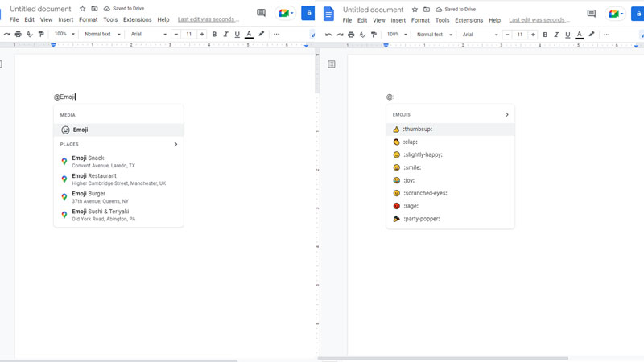Image resolution: width=644 pixels, height=362 pixels.
Task: Open Insert menu in left document
Action: [66, 19]
